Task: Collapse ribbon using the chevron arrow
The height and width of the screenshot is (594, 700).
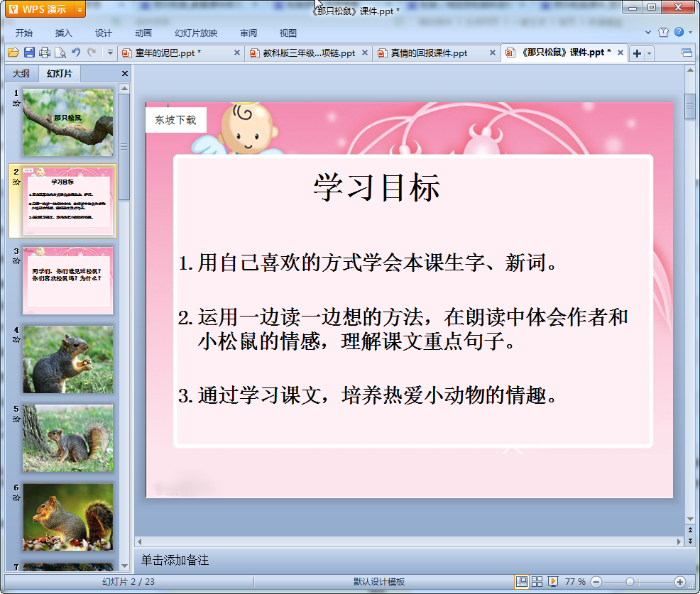Action: pyautogui.click(x=648, y=32)
